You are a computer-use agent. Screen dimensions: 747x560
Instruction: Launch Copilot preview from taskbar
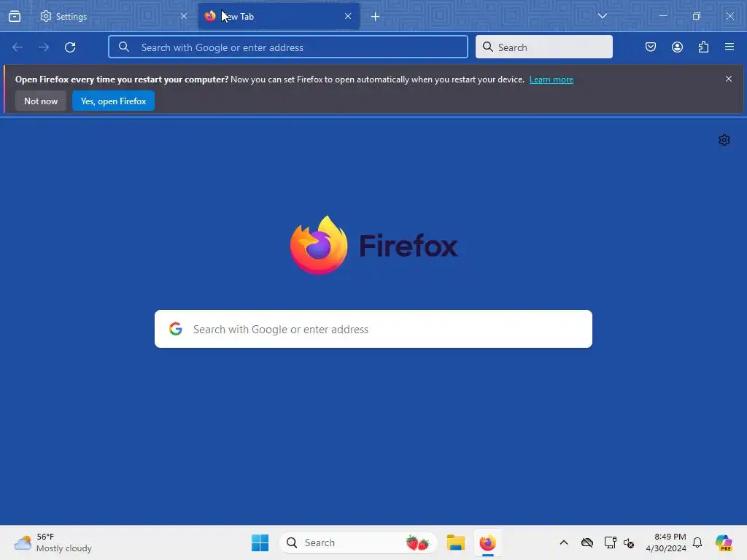click(x=723, y=542)
